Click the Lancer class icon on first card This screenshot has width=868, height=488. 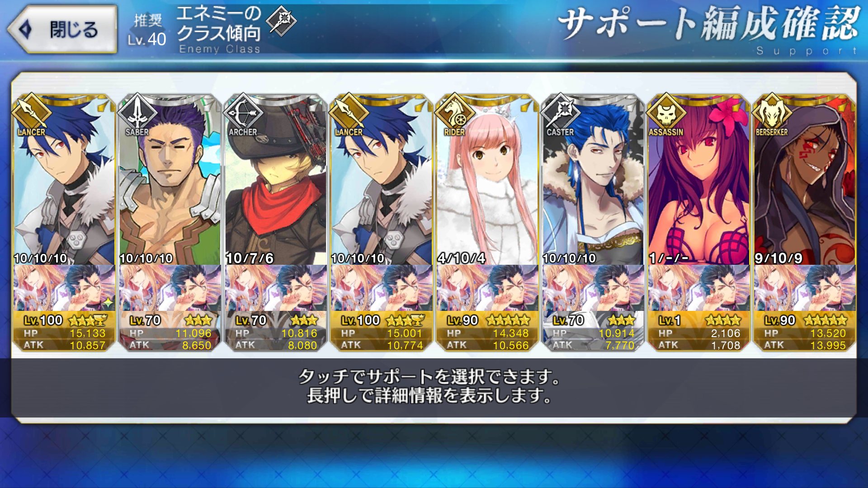click(x=31, y=111)
